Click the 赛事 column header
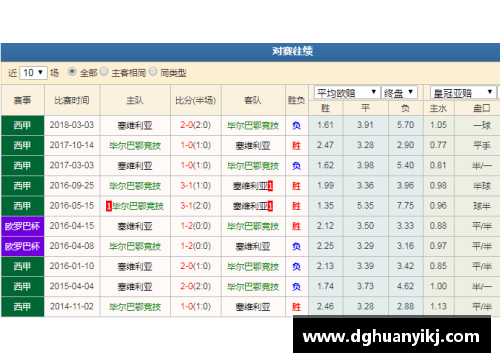500x362 pixels. click(22, 100)
